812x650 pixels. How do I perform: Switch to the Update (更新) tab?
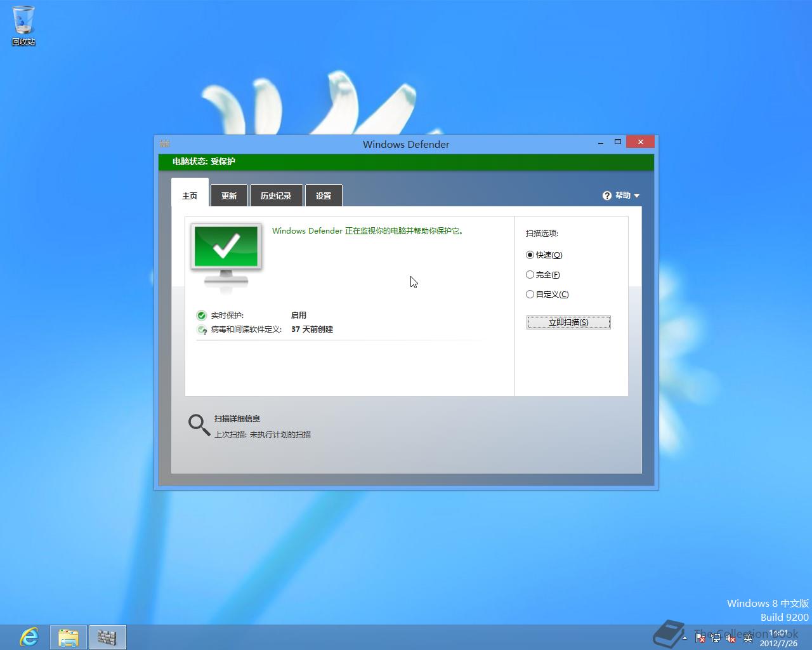(x=229, y=196)
